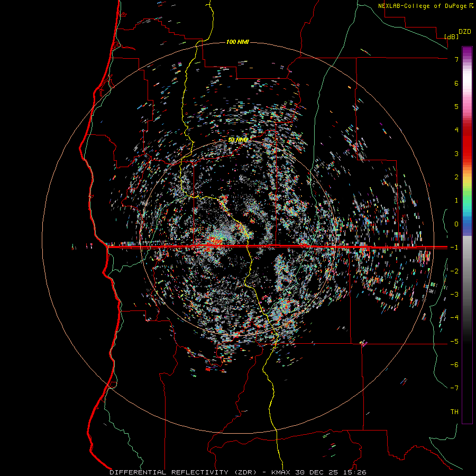Click the -5 value on color scale
This screenshot has width=476, height=476.
coord(454,342)
